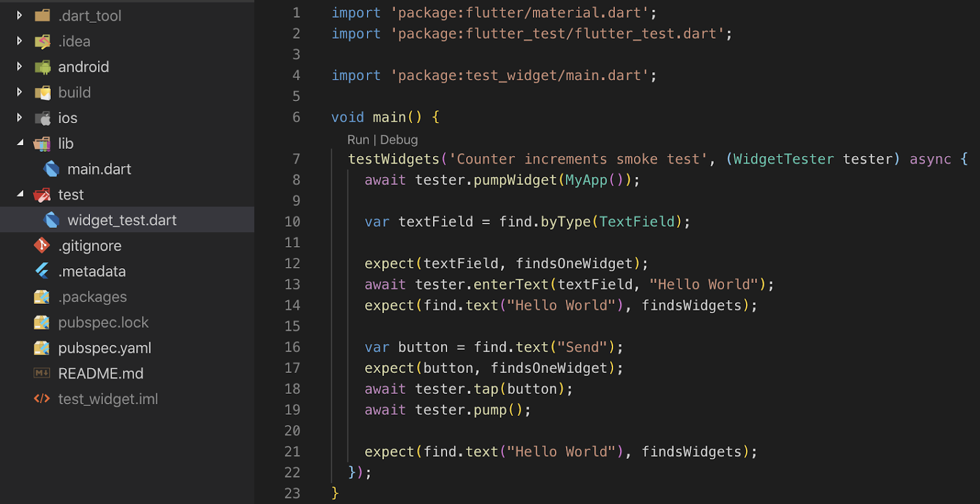Click the Apple ios folder icon
This screenshot has height=504, width=980.
42,118
